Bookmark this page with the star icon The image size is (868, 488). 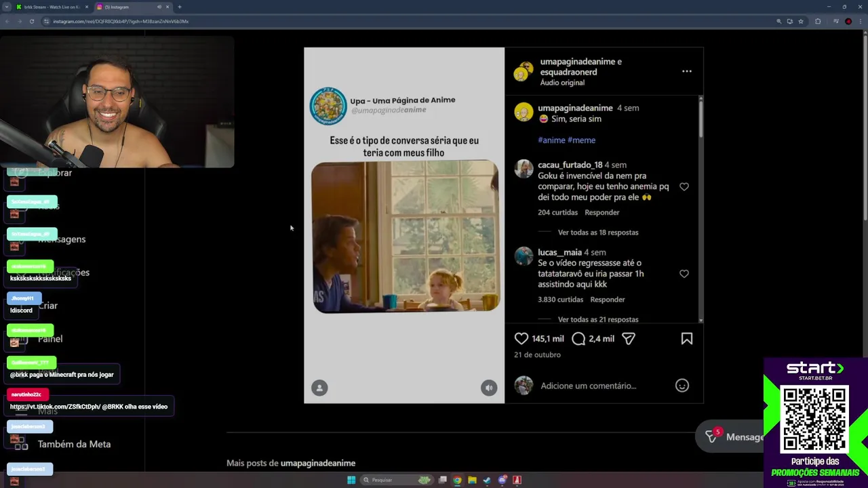tap(801, 21)
